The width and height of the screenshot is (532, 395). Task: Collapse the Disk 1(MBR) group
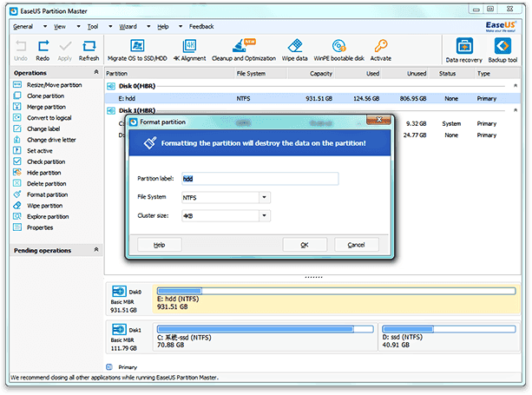coord(515,110)
